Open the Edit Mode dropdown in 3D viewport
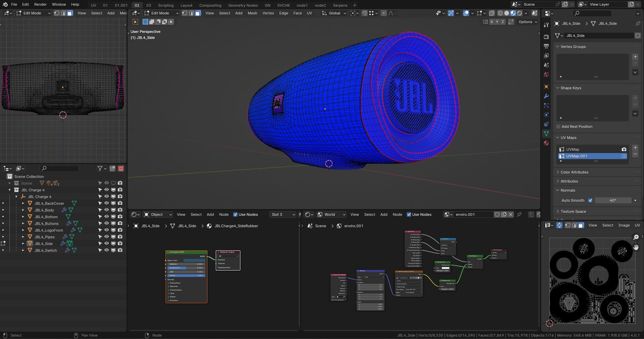This screenshot has height=339, width=644. click(161, 13)
